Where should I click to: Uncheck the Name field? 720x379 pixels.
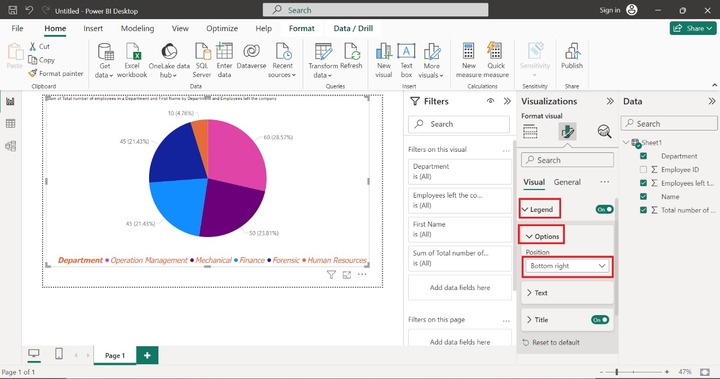643,197
